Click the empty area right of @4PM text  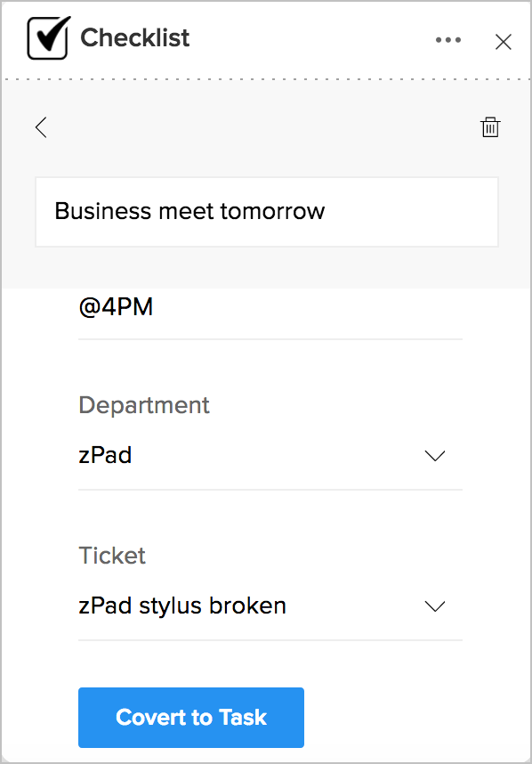point(308,307)
